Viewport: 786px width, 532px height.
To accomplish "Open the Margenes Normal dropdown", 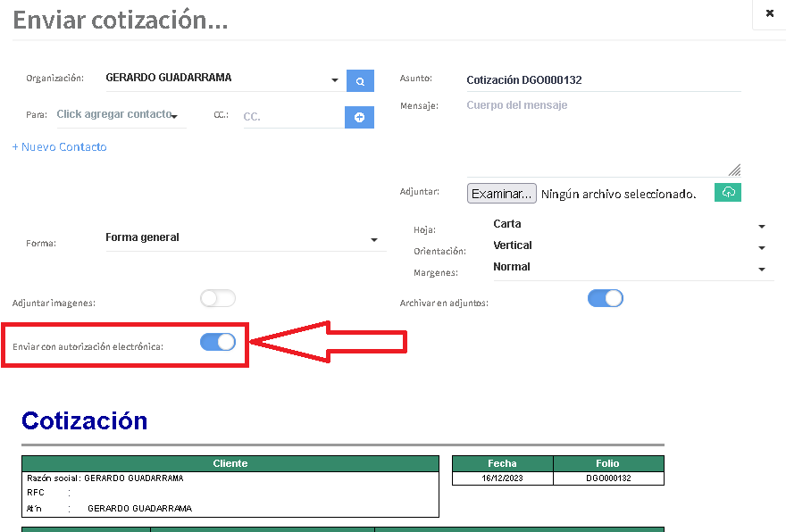I will pos(762,270).
